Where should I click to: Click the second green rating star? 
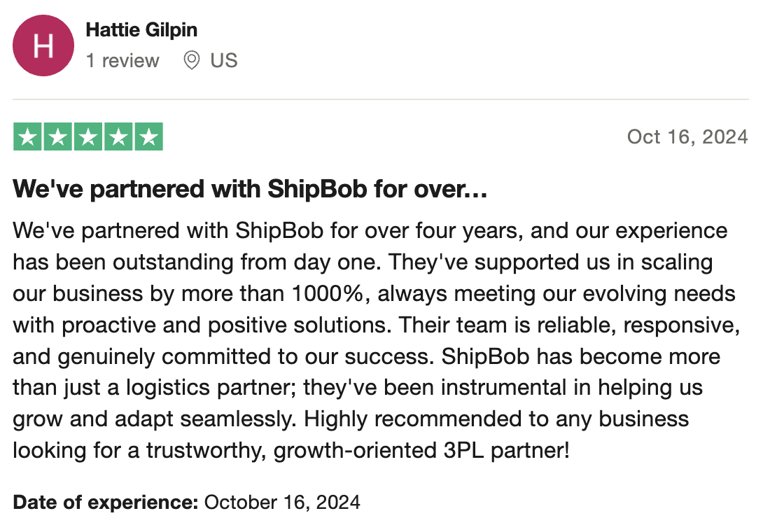click(58, 136)
